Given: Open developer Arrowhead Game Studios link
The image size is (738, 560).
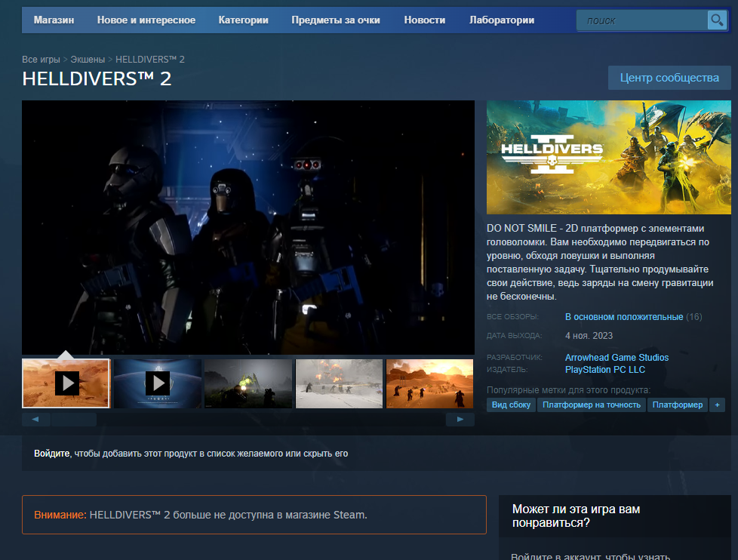Looking at the screenshot, I should pyautogui.click(x=617, y=358).
